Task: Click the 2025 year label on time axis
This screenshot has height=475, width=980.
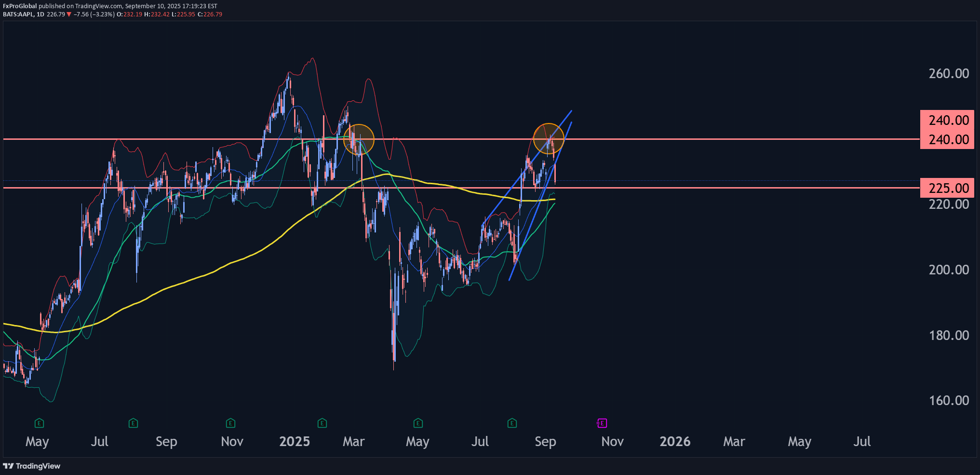Action: click(295, 441)
